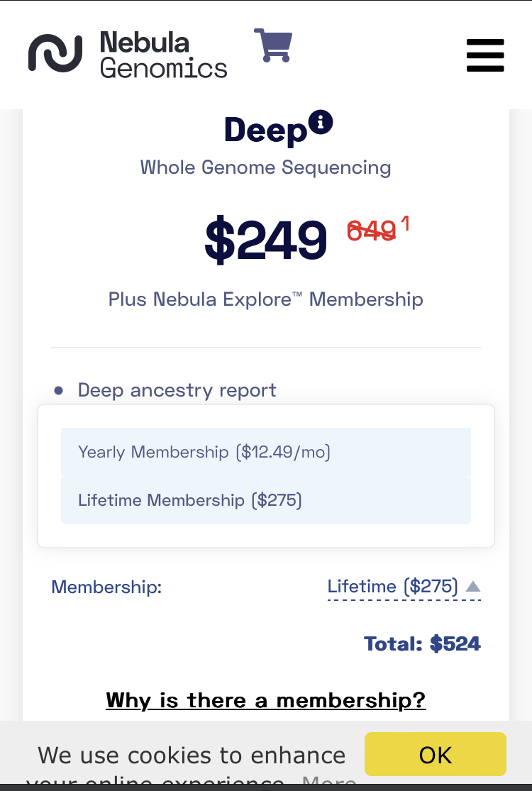Select Yearly Membership ($12.49/mo) option
This screenshot has width=532, height=791.
click(x=266, y=452)
